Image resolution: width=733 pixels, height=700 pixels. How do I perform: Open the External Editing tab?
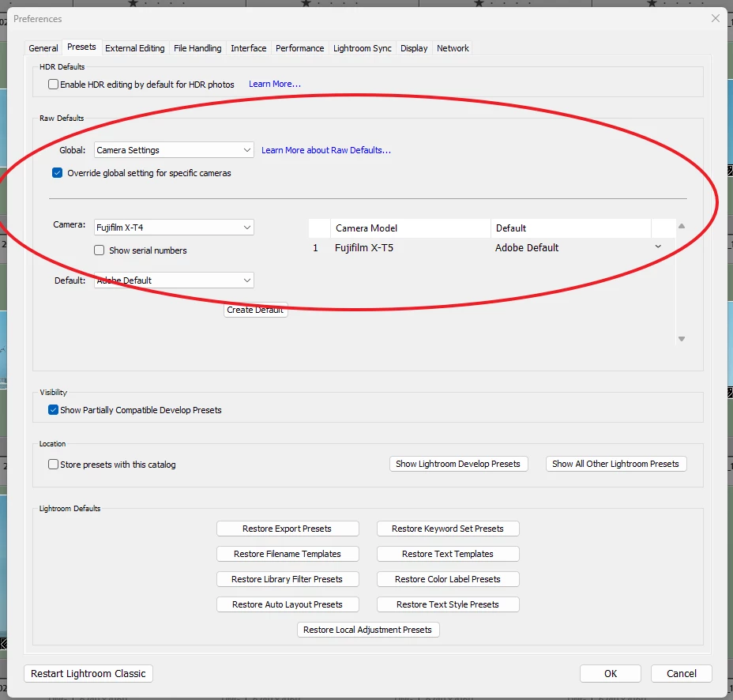[134, 48]
